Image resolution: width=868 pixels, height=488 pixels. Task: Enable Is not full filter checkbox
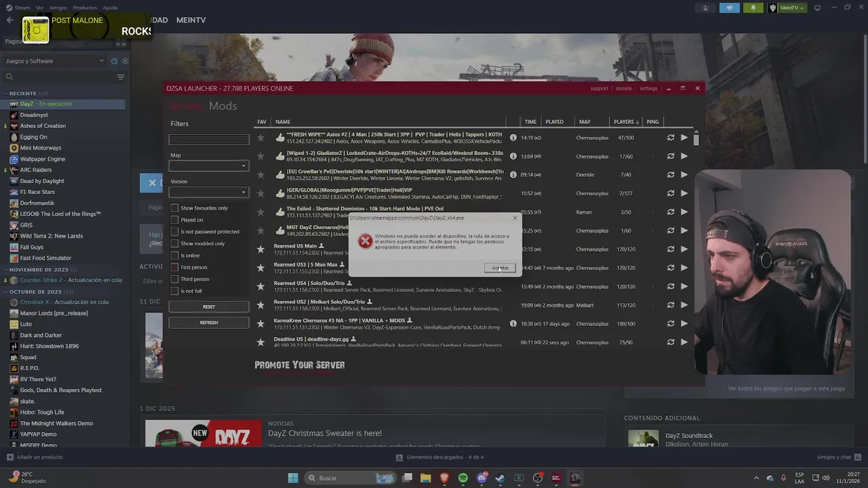tap(174, 291)
